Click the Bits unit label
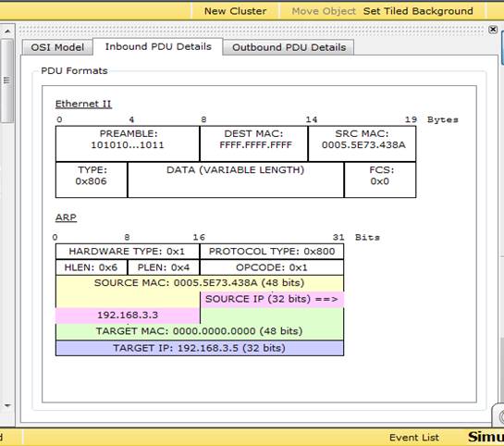Image resolution: width=504 pixels, height=446 pixels. 367,238
